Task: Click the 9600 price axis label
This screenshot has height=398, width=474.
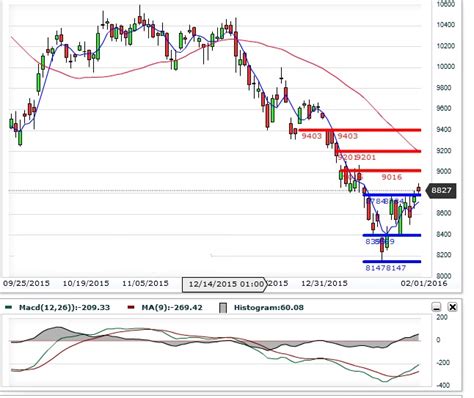Action: coord(445,109)
